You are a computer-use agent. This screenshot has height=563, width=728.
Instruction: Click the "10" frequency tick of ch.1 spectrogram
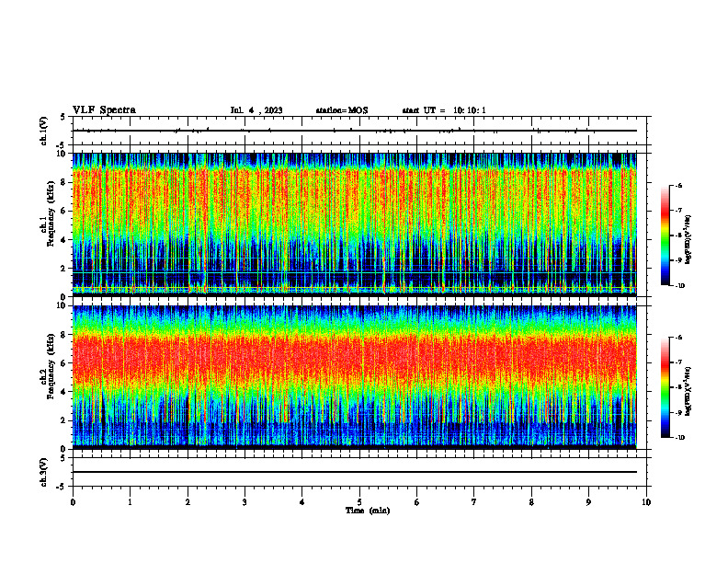pyautogui.click(x=63, y=154)
